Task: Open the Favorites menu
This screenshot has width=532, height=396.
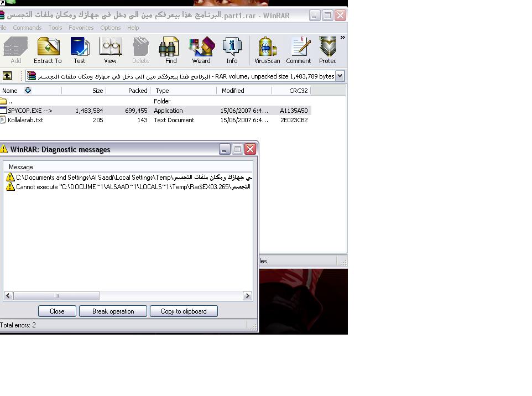Action: click(81, 28)
